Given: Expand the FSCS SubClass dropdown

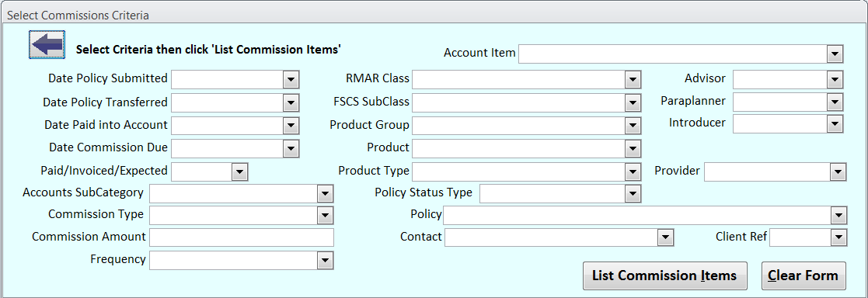Looking at the screenshot, I should click(633, 103).
